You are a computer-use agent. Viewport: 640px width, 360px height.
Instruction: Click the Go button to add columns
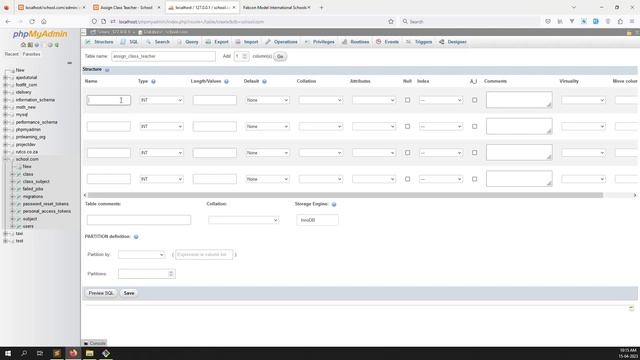[280, 56]
